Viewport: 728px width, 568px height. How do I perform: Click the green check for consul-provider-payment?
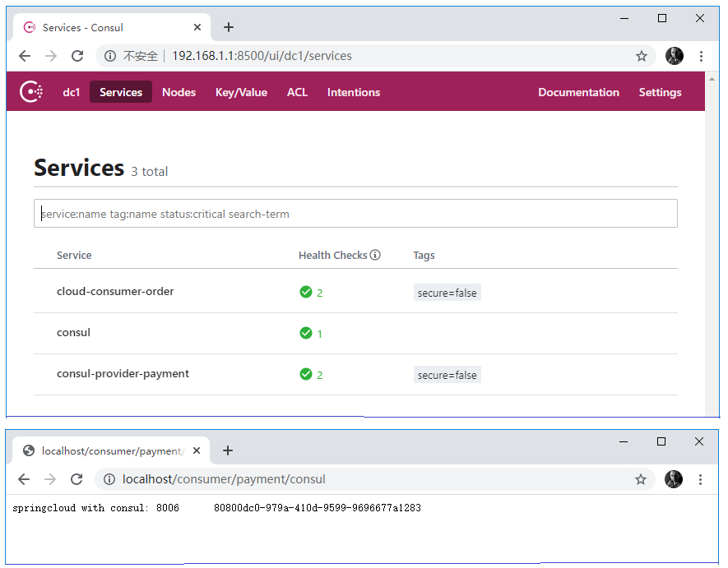point(306,374)
